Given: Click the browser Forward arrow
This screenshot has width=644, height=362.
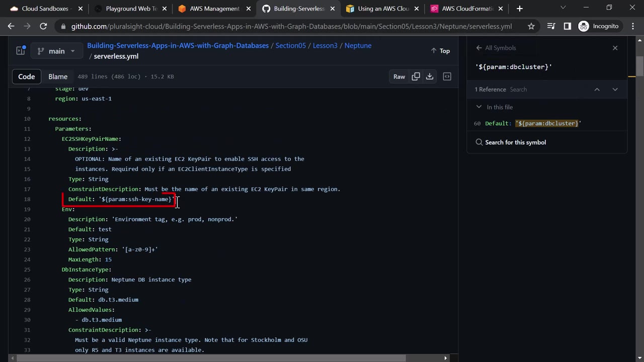Looking at the screenshot, I should 27,26.
